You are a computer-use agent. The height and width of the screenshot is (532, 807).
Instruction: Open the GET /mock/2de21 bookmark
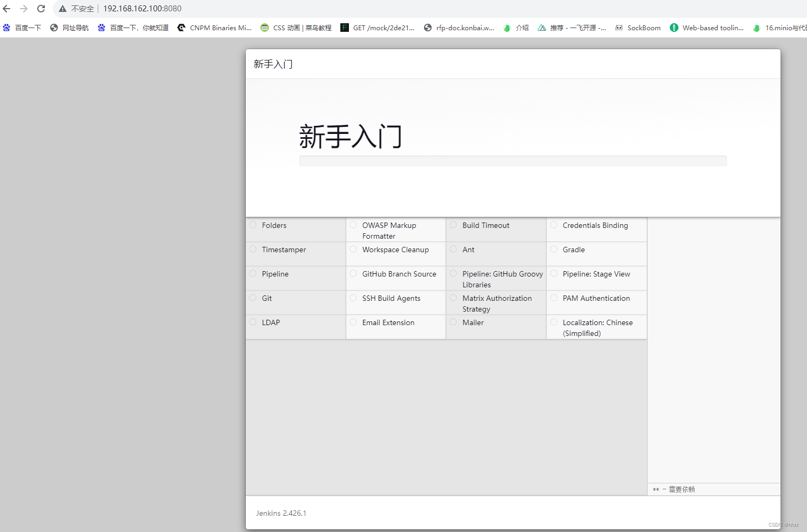378,28
